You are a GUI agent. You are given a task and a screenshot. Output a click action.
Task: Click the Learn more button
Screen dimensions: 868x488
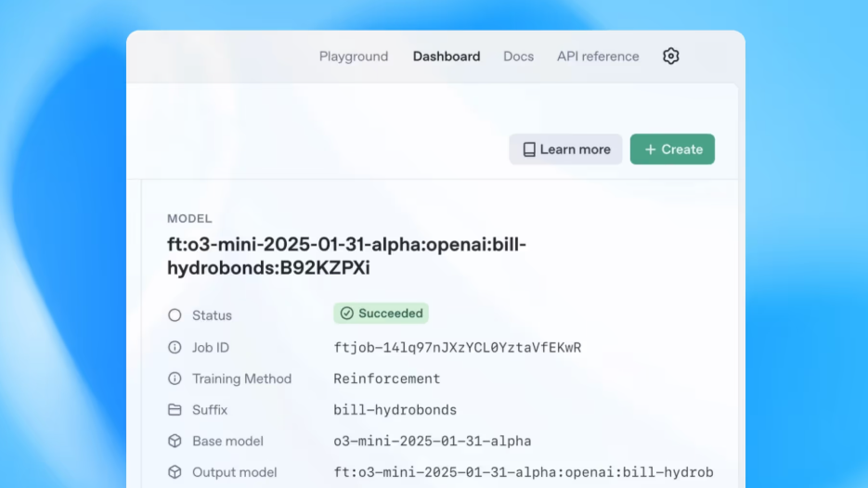(x=565, y=149)
